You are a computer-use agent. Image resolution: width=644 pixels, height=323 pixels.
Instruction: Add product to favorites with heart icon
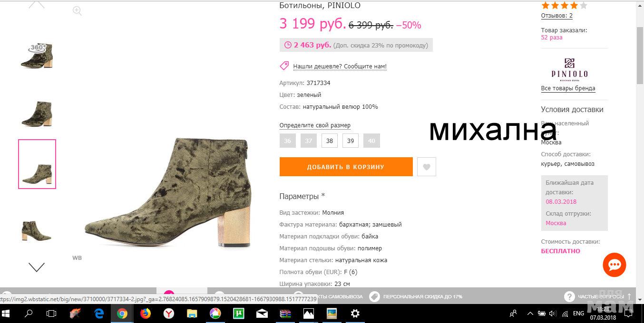[427, 167]
